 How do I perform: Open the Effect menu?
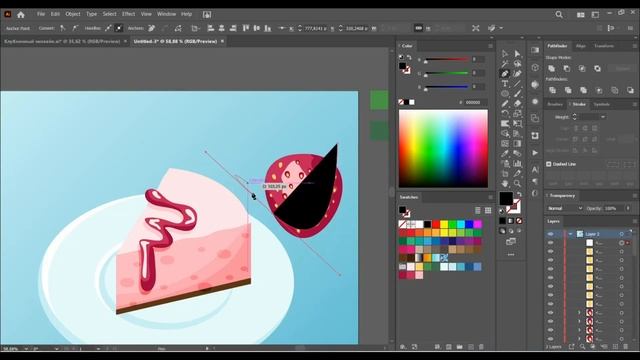pos(128,14)
